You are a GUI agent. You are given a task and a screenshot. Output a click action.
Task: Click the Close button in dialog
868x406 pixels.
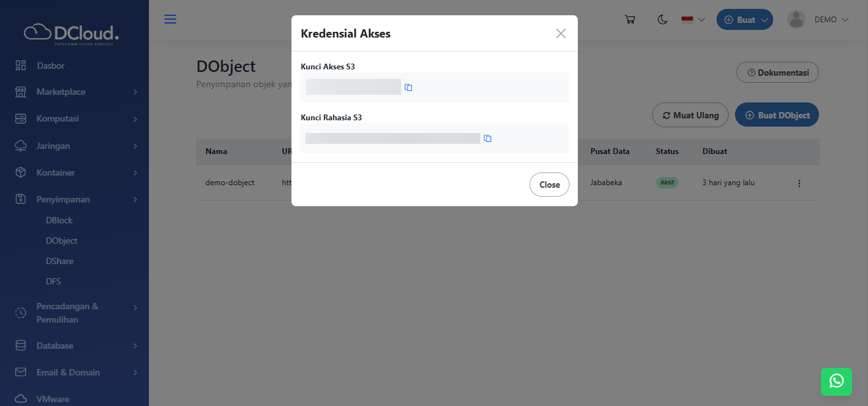click(x=549, y=185)
